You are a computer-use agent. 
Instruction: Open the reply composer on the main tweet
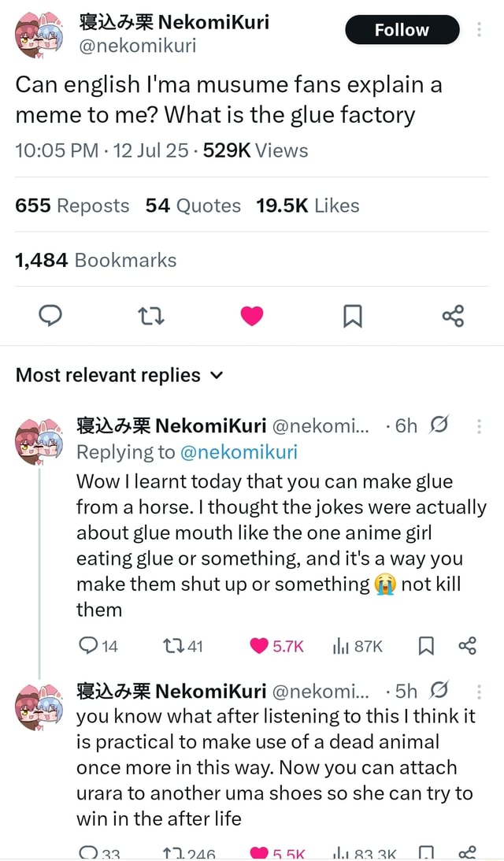(50, 315)
